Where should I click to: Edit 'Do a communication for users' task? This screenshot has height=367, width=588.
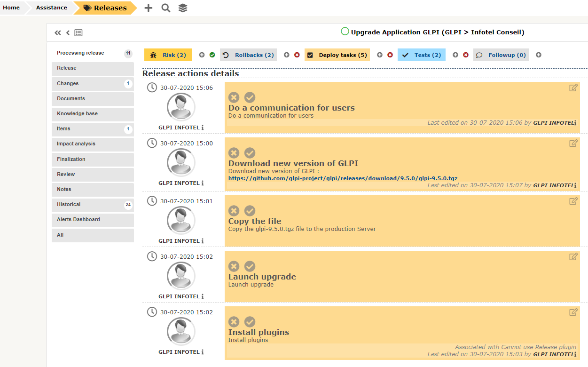click(x=573, y=88)
